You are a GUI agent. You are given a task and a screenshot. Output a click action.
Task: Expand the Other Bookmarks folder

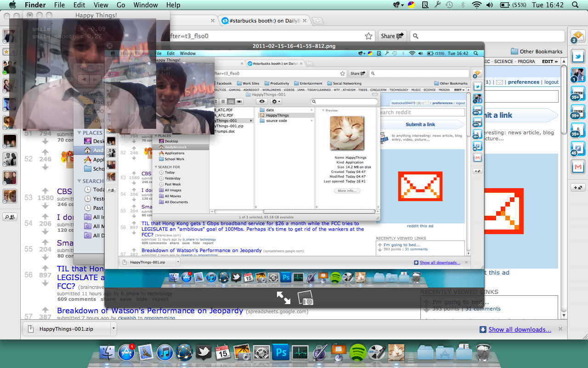pyautogui.click(x=536, y=52)
